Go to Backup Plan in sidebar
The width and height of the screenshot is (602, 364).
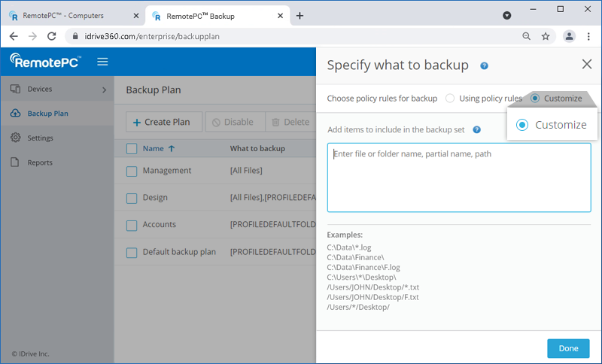(x=47, y=114)
